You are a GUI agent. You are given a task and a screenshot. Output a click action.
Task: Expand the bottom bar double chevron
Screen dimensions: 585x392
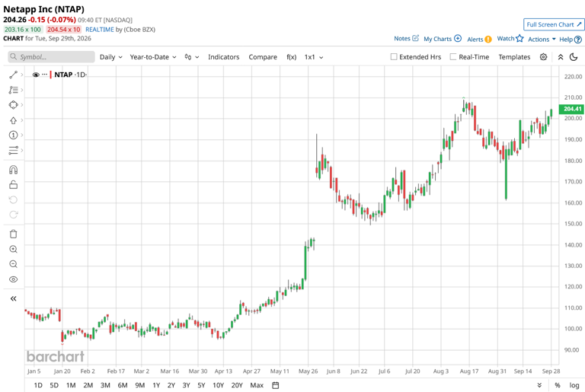(539, 385)
